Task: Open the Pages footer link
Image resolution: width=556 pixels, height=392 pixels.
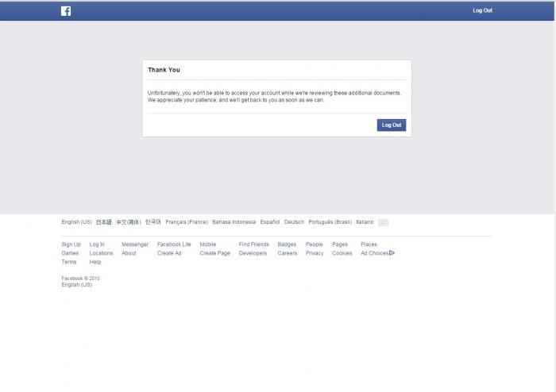Action: coord(340,244)
